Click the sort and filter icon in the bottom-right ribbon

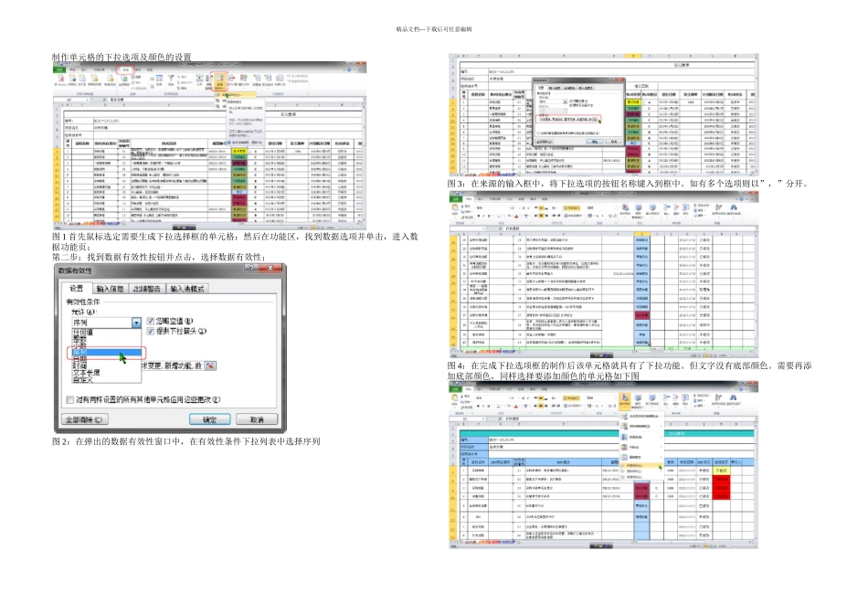[718, 398]
